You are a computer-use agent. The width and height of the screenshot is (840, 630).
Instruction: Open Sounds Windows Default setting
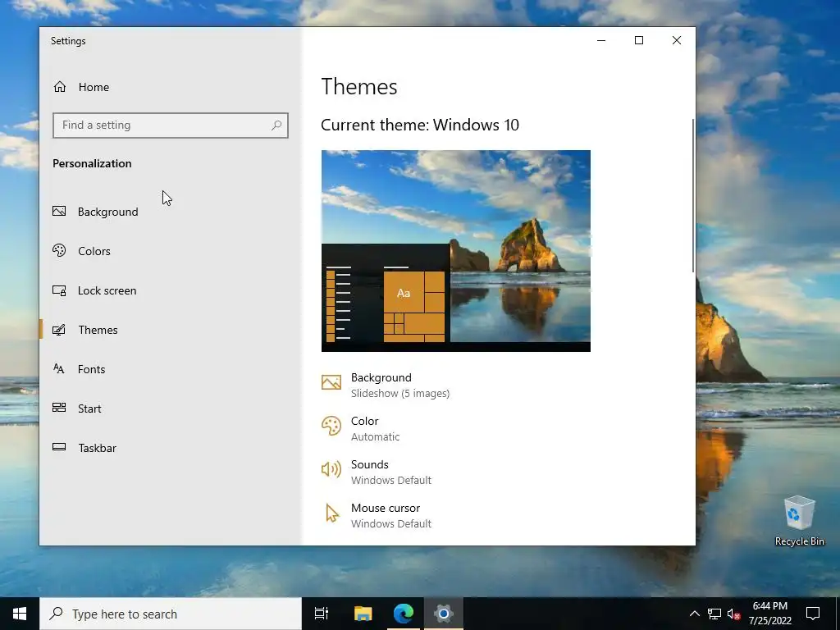pyautogui.click(x=377, y=472)
